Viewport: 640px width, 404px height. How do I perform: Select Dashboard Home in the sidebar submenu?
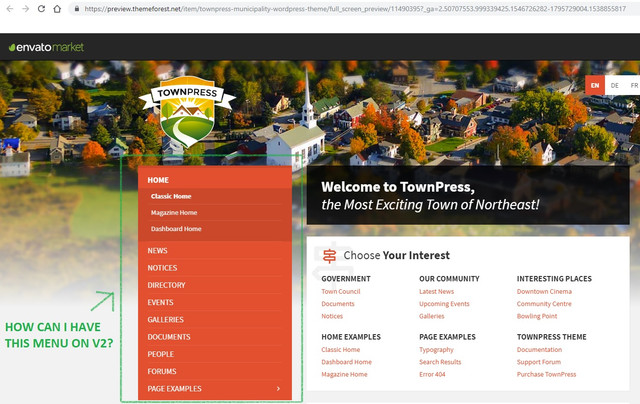point(176,229)
